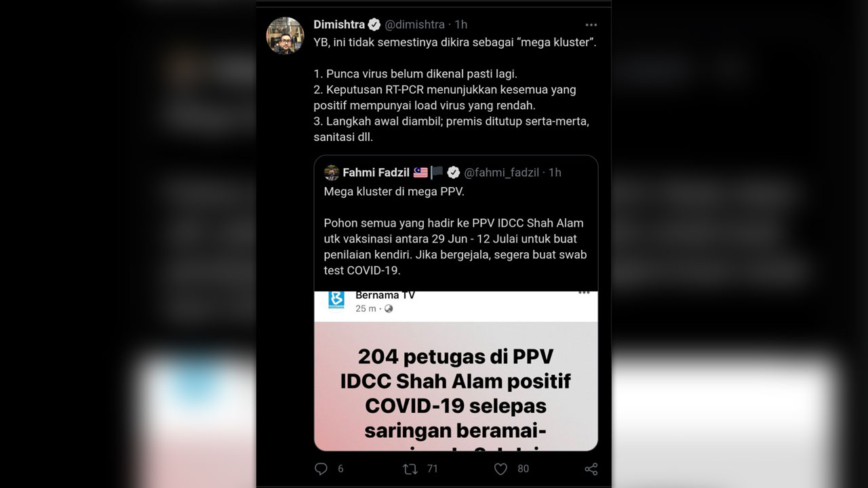Open the quoted tweet text about Mega kluster

point(455,230)
